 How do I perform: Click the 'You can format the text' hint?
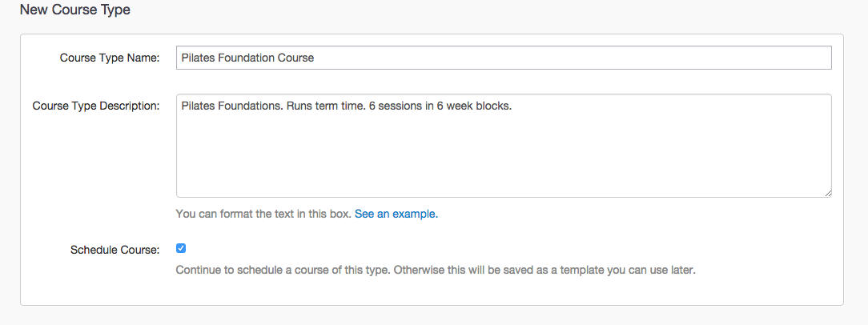(x=263, y=215)
